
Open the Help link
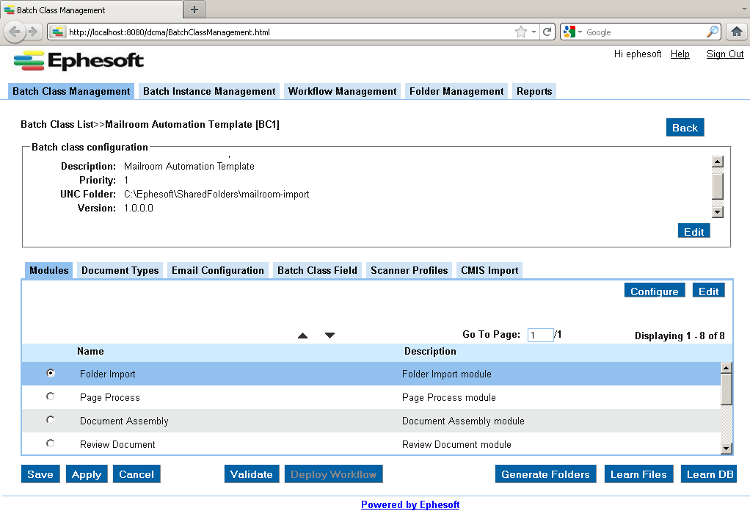[680, 54]
